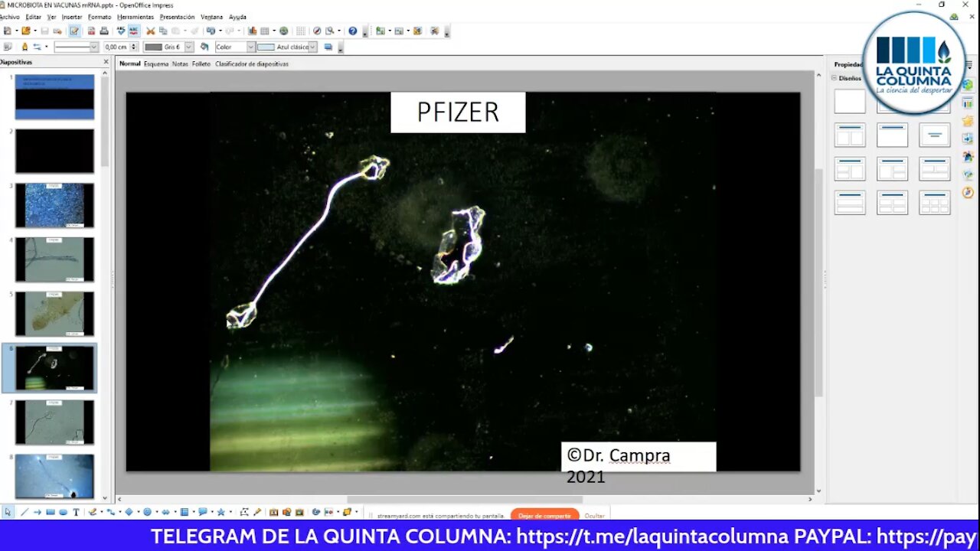Click the Gris 6 color swatch

(x=154, y=47)
